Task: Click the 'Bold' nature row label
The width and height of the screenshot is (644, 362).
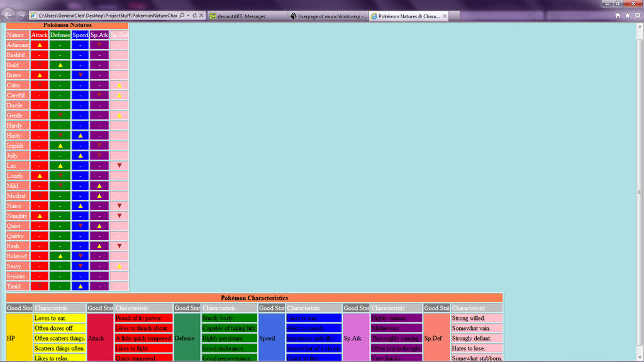Action: (18, 65)
